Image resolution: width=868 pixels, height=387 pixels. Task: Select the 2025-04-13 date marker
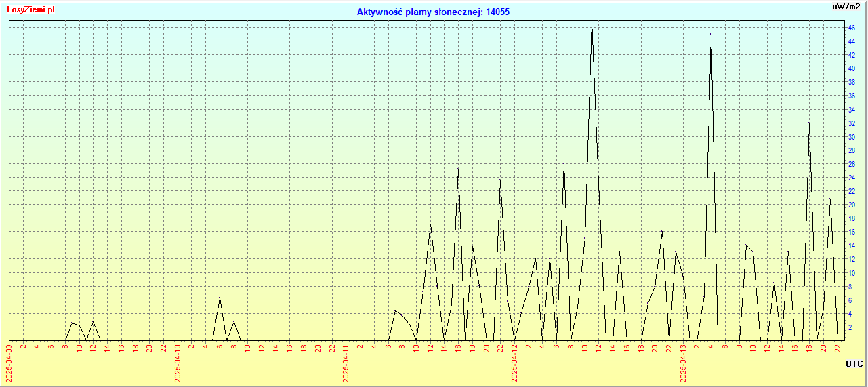(683, 363)
